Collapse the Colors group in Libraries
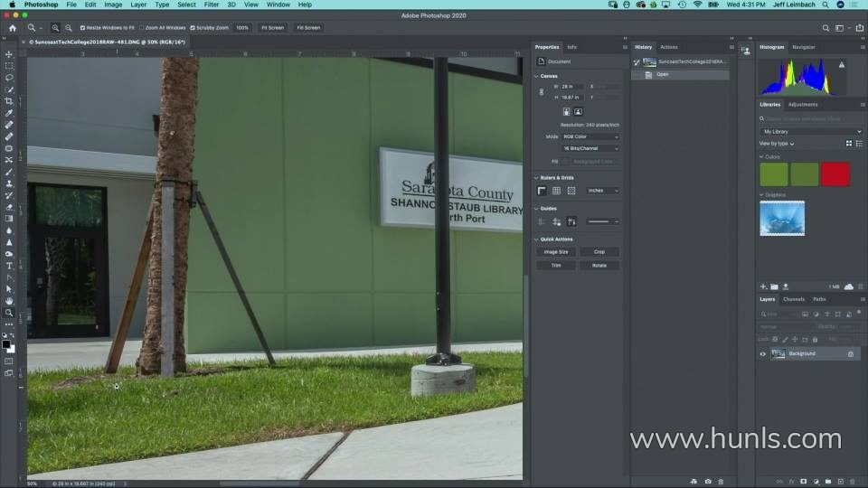Image resolution: width=868 pixels, height=488 pixels. (761, 156)
